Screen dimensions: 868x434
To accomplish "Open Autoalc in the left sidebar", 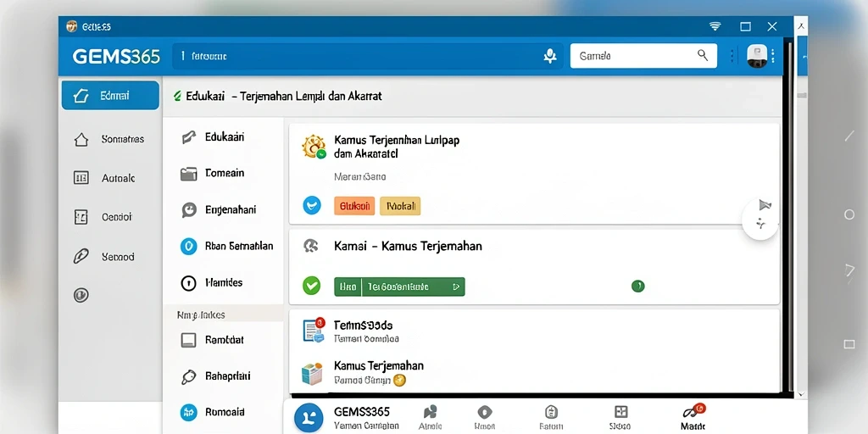I will pyautogui.click(x=118, y=178).
